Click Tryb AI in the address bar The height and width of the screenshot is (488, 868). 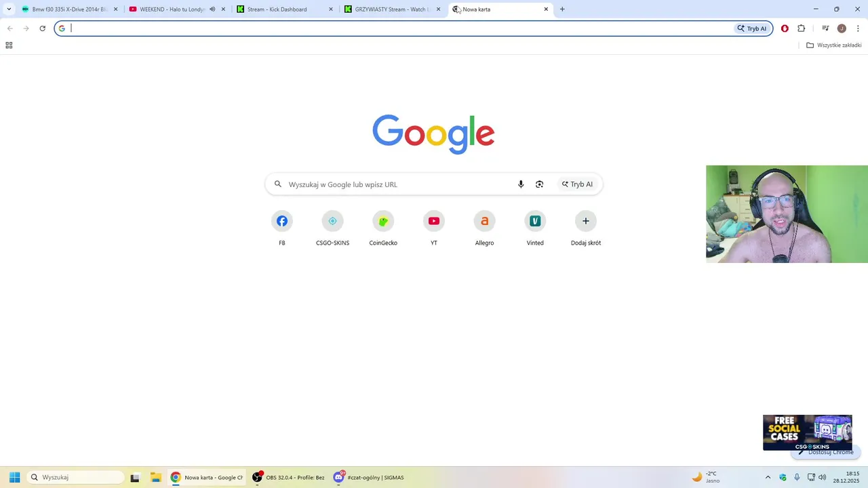point(752,28)
